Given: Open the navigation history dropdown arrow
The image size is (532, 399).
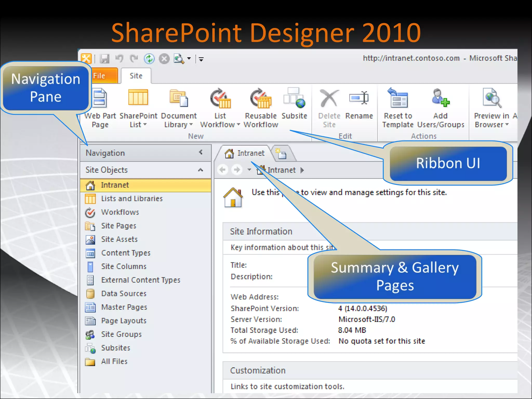Looking at the screenshot, I should (x=249, y=170).
